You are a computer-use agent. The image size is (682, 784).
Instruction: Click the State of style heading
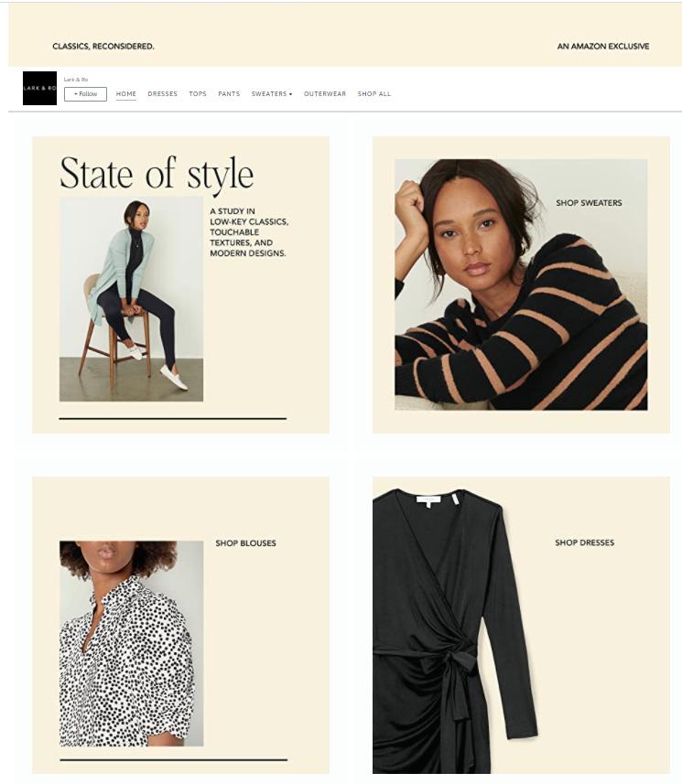157,174
